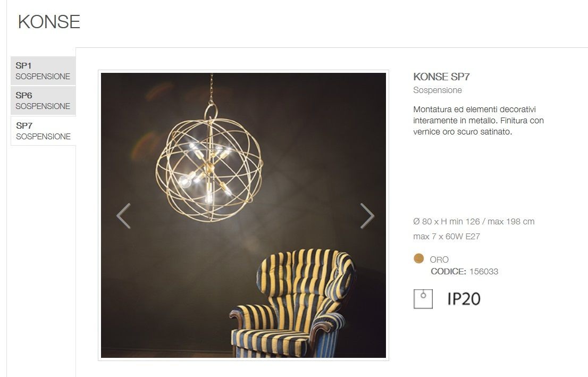Screen dimensions: 588x377
Task: Advance to the next product image
Action: coord(367,216)
